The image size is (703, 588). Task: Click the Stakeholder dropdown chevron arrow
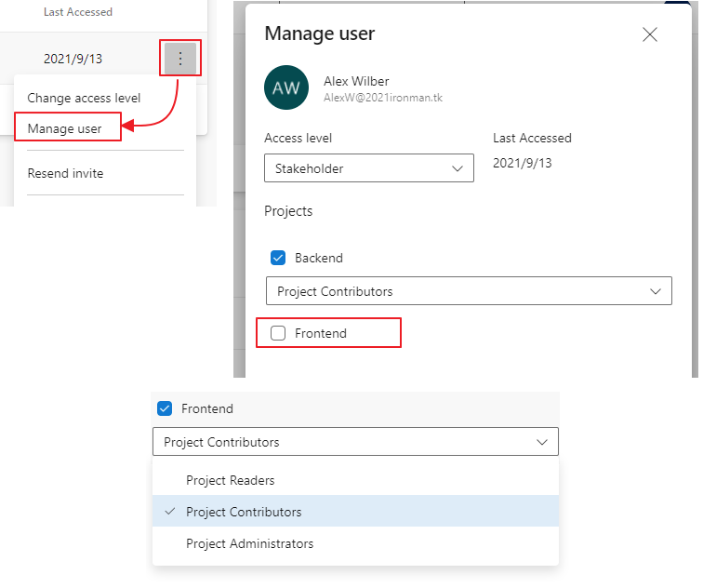pos(457,168)
